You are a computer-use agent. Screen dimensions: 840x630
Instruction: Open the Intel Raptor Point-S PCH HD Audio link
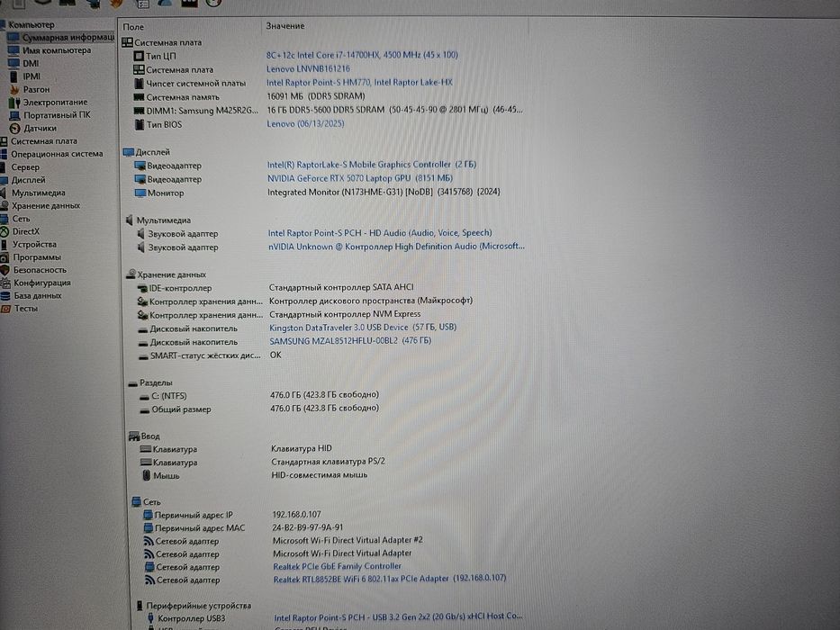pyautogui.click(x=380, y=233)
